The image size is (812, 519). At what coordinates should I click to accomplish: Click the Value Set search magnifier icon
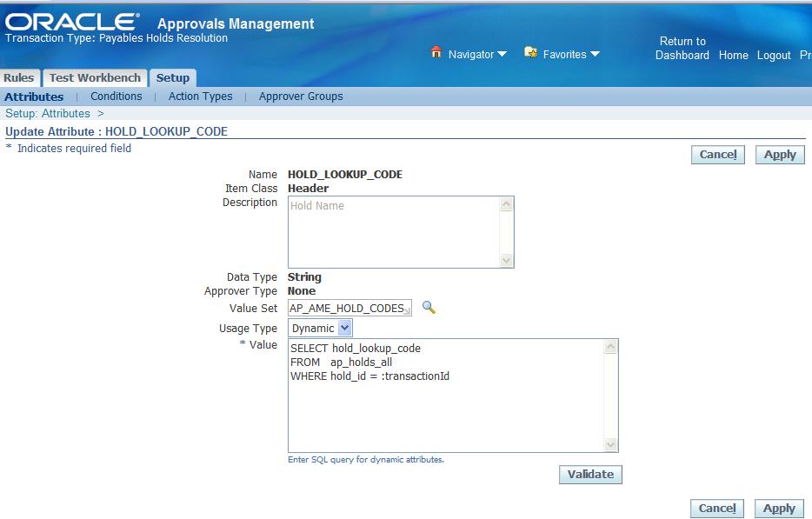(x=429, y=308)
